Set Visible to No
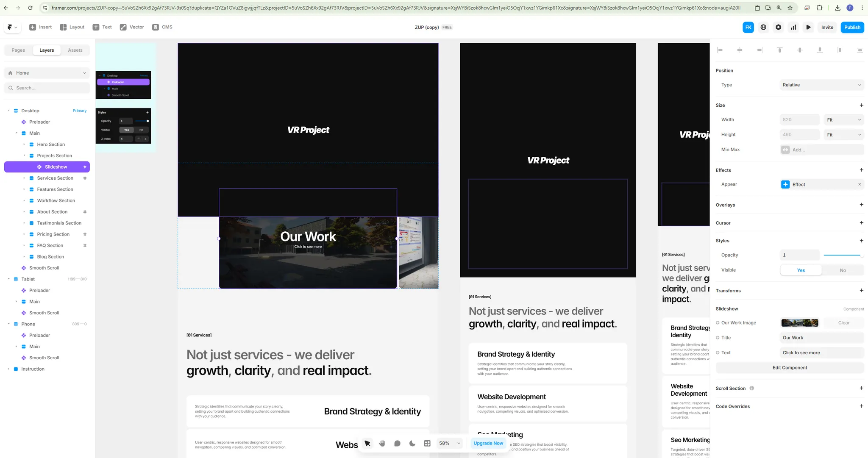868x458 pixels. click(x=842, y=270)
